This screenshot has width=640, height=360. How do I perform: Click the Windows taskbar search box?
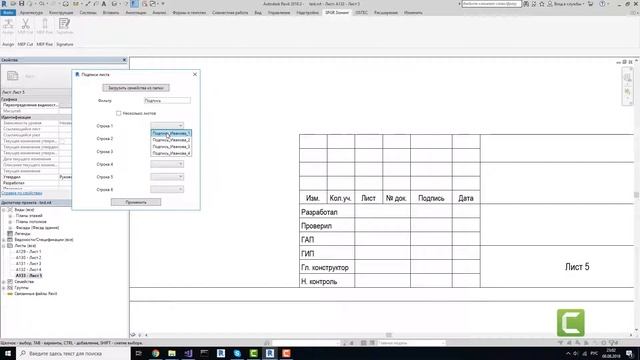[x=73, y=353]
